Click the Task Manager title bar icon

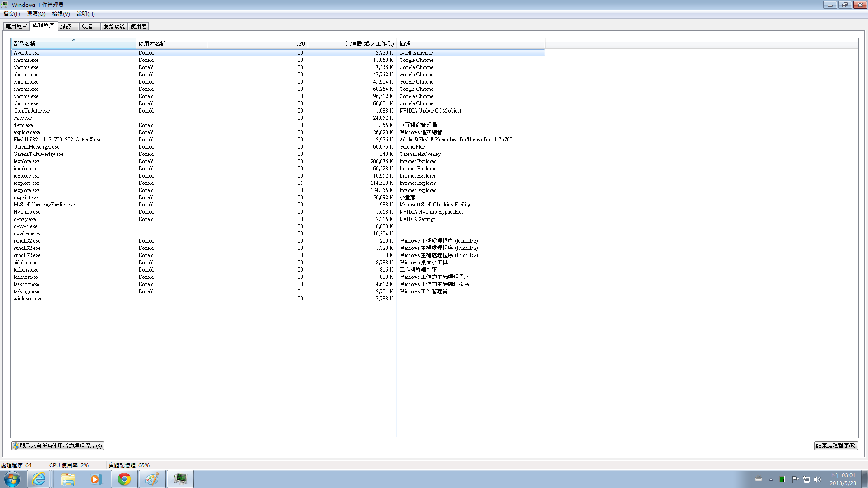pyautogui.click(x=5, y=5)
